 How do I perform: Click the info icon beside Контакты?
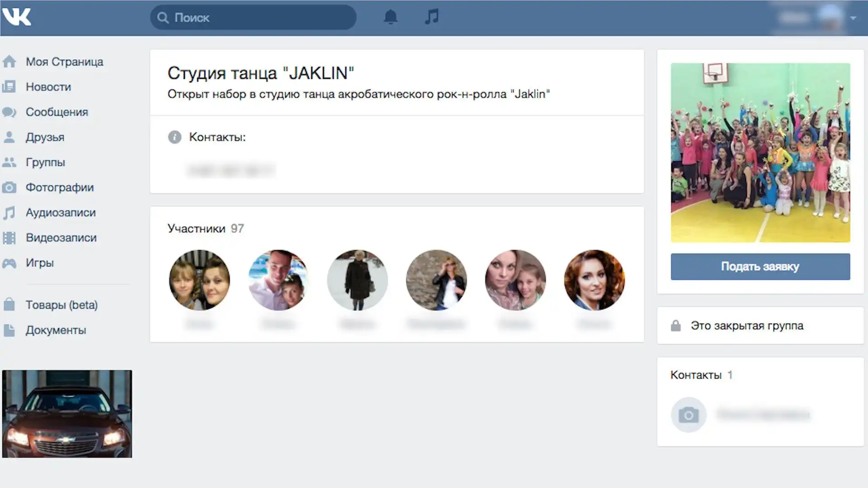click(x=175, y=137)
